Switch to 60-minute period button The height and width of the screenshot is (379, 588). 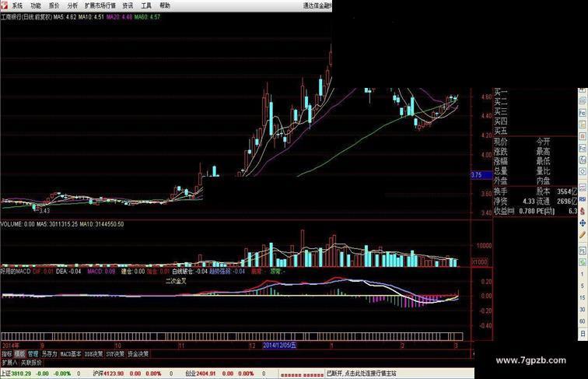pos(583,321)
